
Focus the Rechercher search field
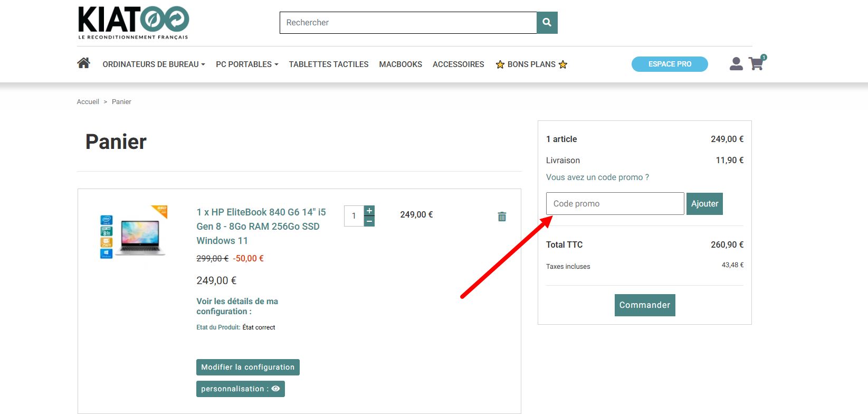pyautogui.click(x=408, y=23)
